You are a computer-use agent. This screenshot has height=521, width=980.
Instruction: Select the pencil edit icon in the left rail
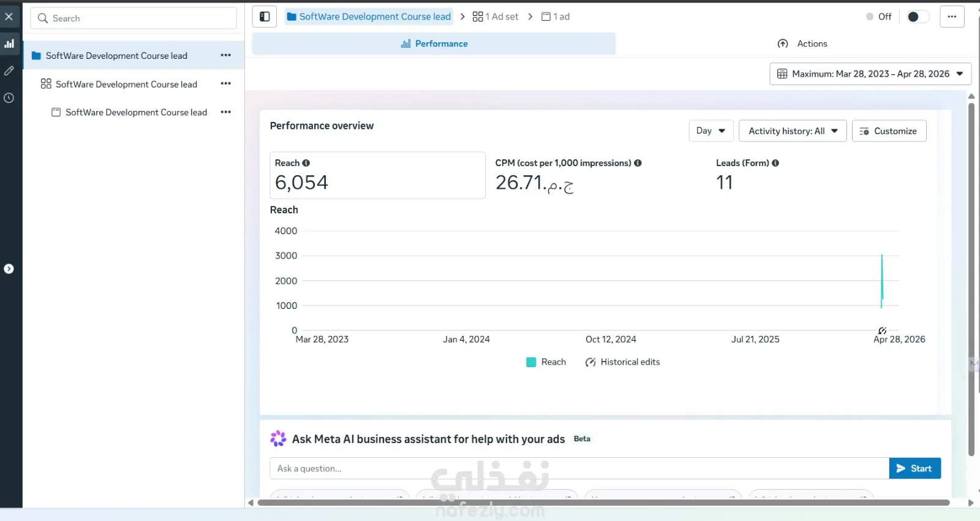9,70
